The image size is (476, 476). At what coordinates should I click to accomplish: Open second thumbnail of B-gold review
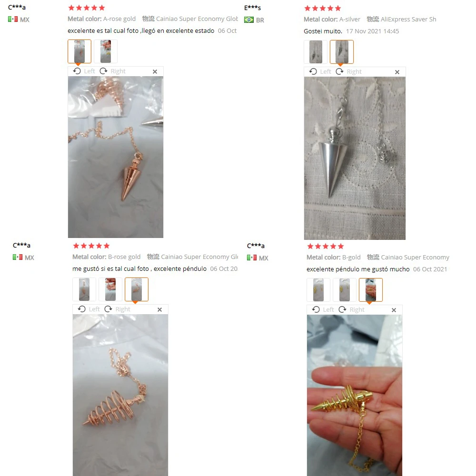[x=345, y=290]
